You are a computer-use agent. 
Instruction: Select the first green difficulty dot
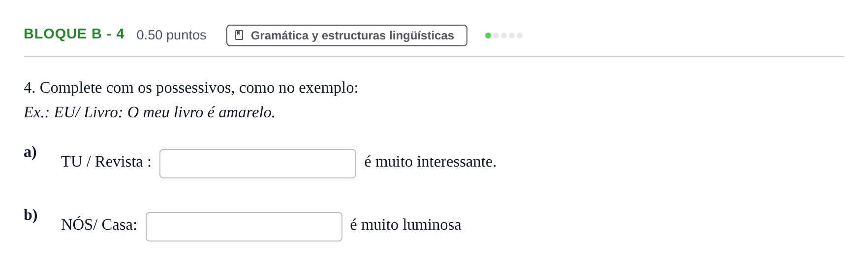(488, 35)
